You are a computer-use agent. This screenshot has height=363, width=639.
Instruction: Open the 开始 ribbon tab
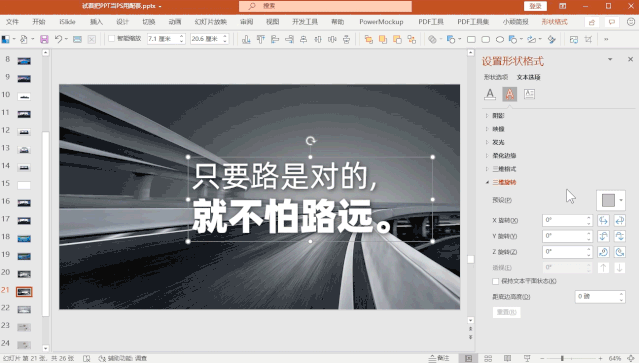(39, 22)
